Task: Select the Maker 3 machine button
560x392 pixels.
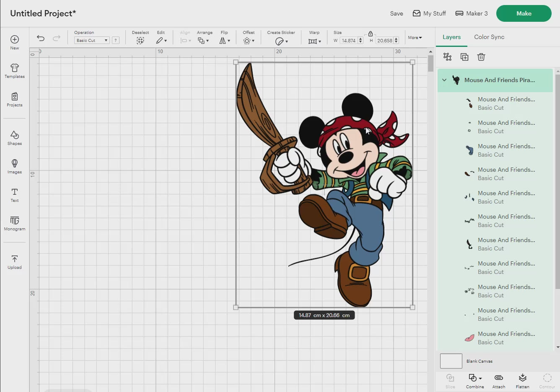Action: tap(472, 13)
